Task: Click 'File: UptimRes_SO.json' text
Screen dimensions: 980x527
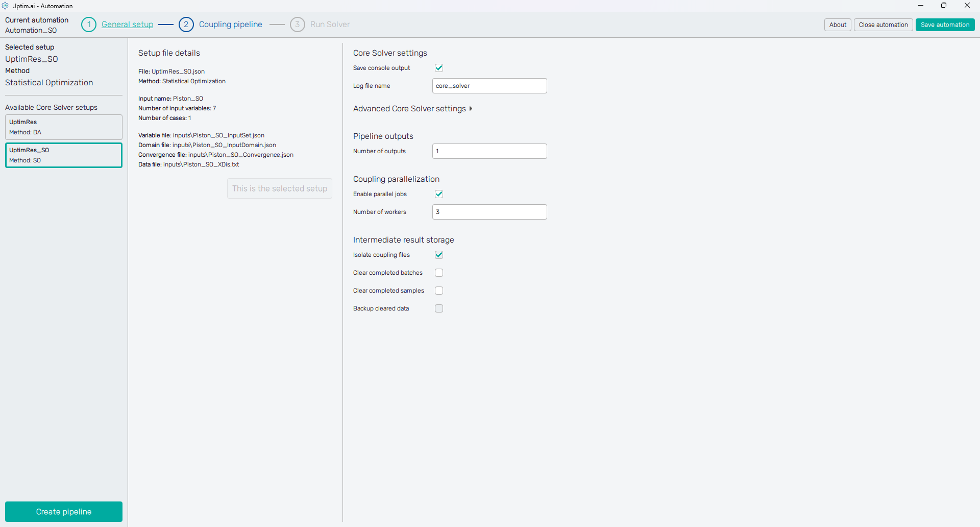Action: 171,71
